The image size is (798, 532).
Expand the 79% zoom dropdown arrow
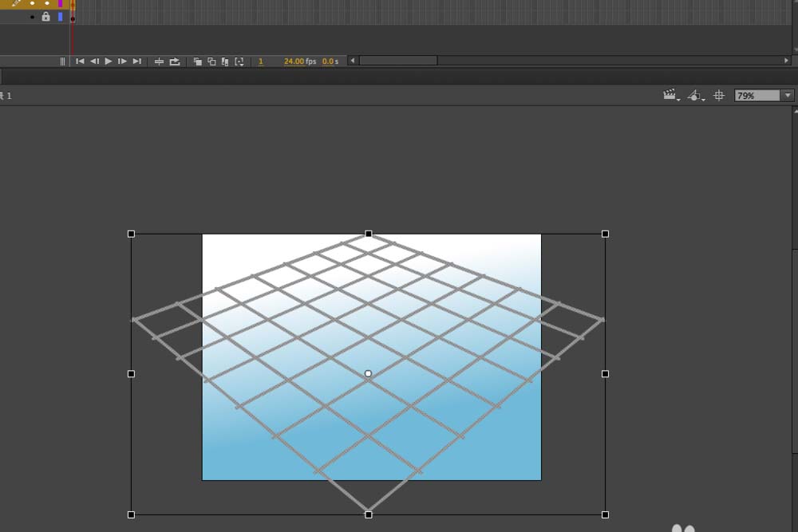[x=788, y=96]
